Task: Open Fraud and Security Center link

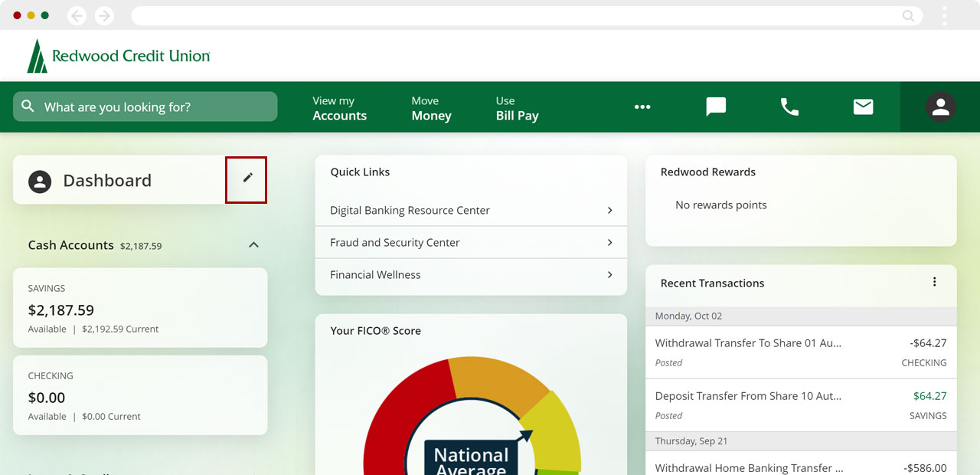Action: pos(471,242)
